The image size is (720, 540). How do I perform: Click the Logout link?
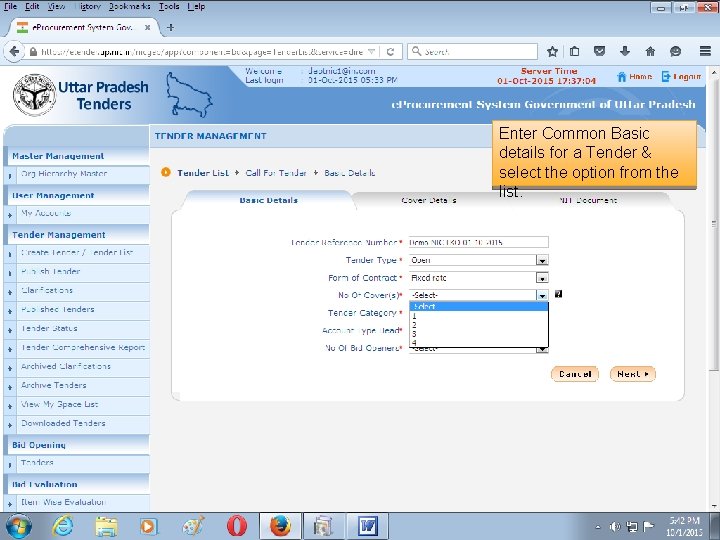pos(681,77)
